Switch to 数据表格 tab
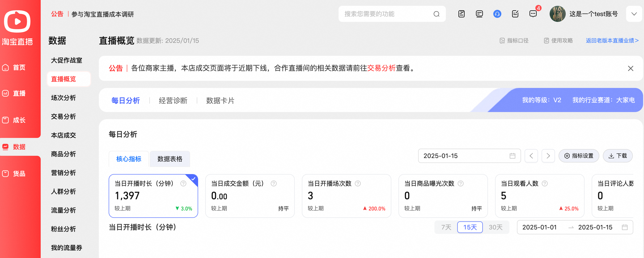Screen dimensions: 644x258 [170, 159]
